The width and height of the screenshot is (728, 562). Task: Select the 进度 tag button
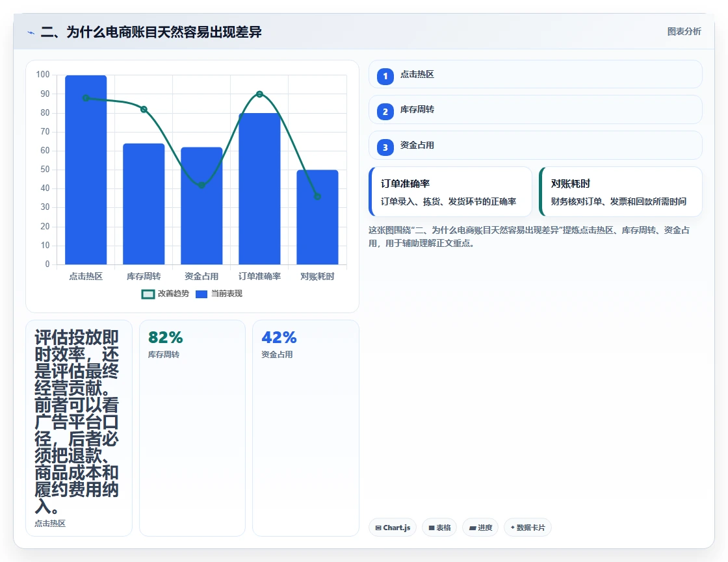[480, 528]
